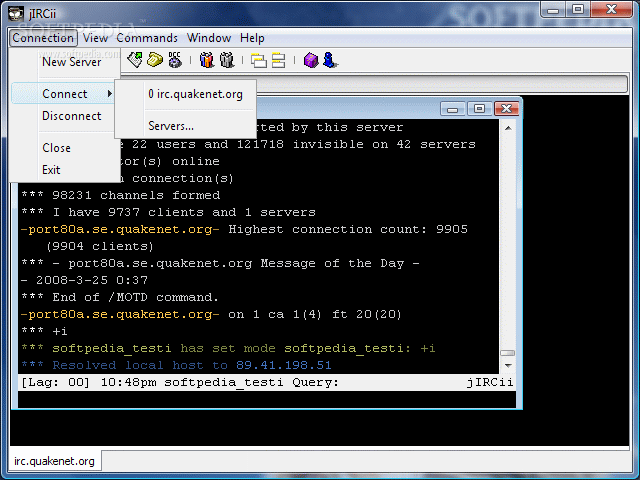Open the Help menu
This screenshot has width=640, height=480.
(x=252, y=38)
